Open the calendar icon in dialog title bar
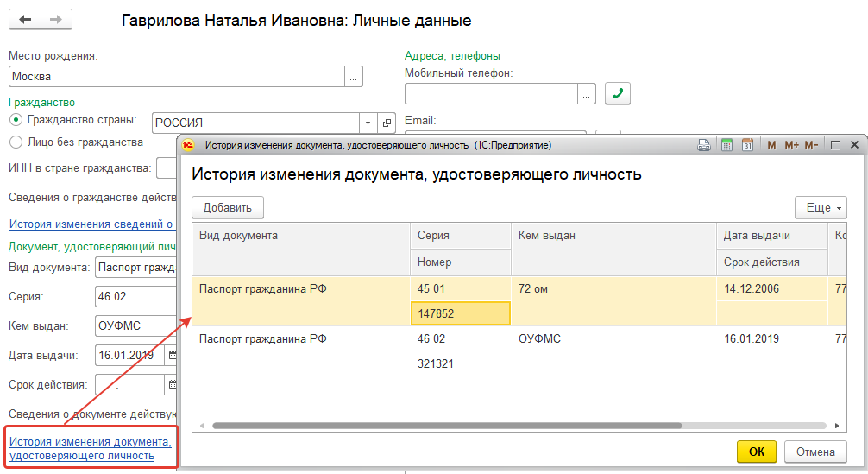Screen dimensions: 868x474 coord(747,145)
